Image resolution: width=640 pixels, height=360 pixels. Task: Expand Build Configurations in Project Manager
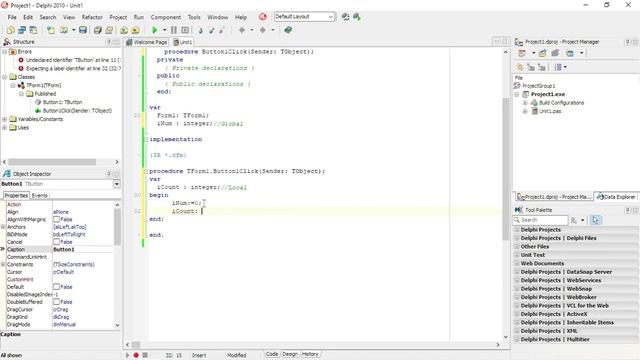pyautogui.click(x=525, y=103)
